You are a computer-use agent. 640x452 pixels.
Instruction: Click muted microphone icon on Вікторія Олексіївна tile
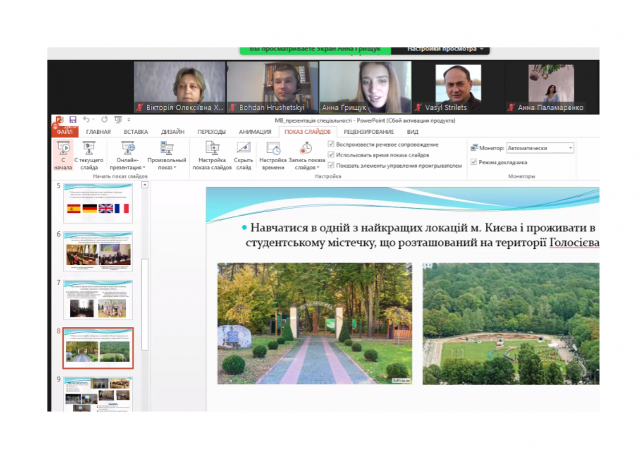pyautogui.click(x=140, y=107)
